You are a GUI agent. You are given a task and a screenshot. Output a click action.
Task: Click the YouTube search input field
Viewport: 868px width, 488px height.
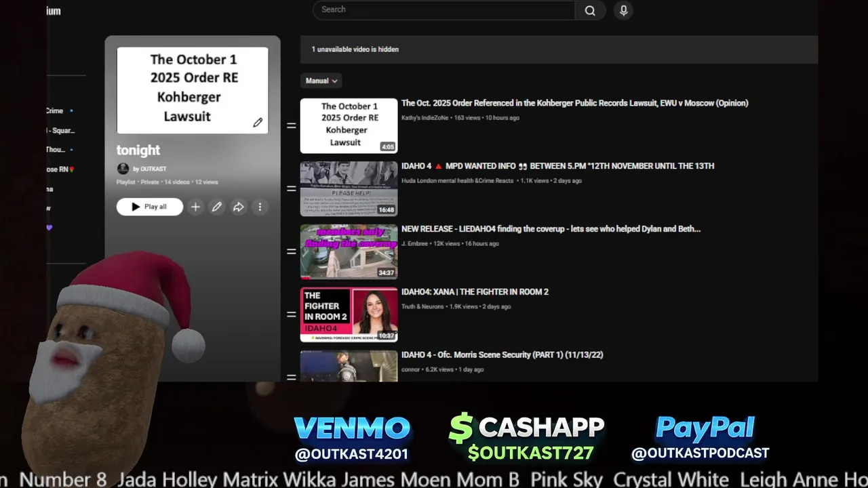tap(444, 9)
